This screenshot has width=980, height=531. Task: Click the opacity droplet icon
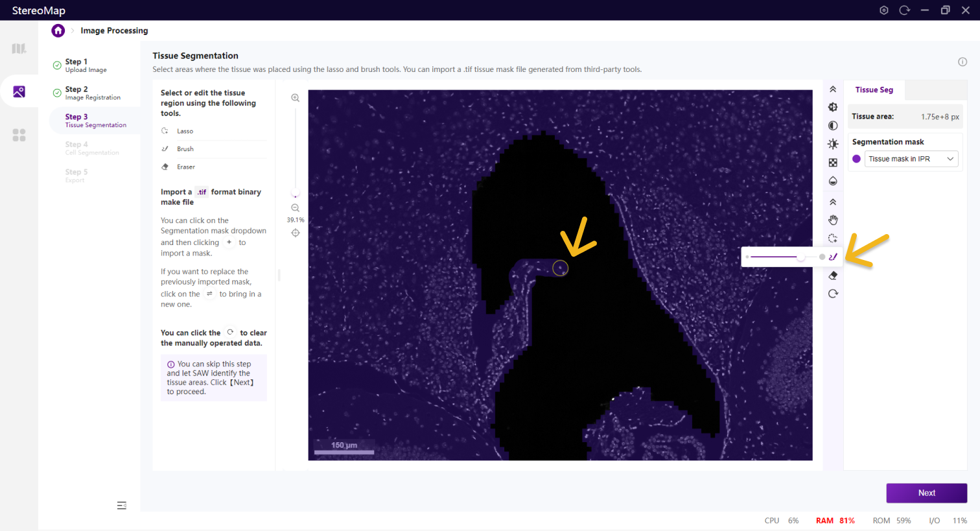(x=833, y=181)
